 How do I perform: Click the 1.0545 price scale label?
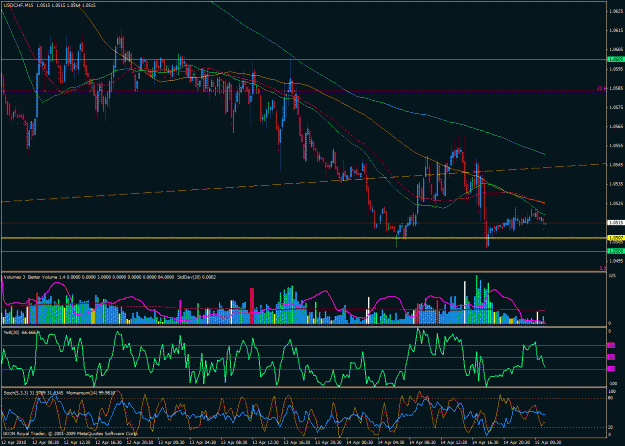[616, 165]
